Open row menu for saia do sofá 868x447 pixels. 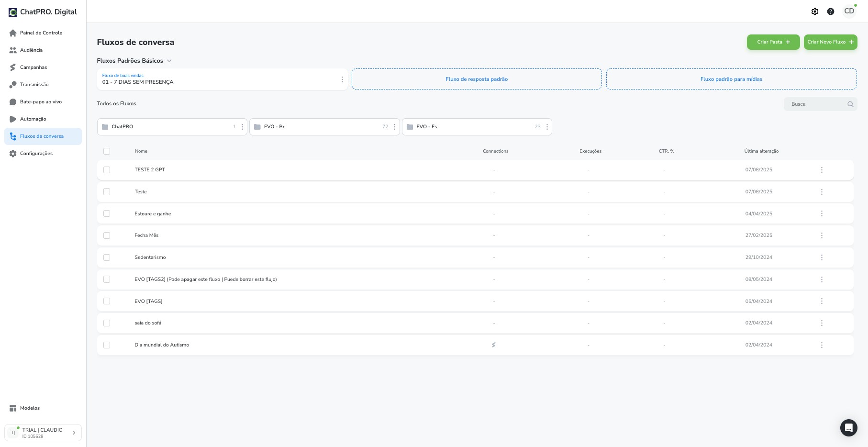(x=822, y=323)
